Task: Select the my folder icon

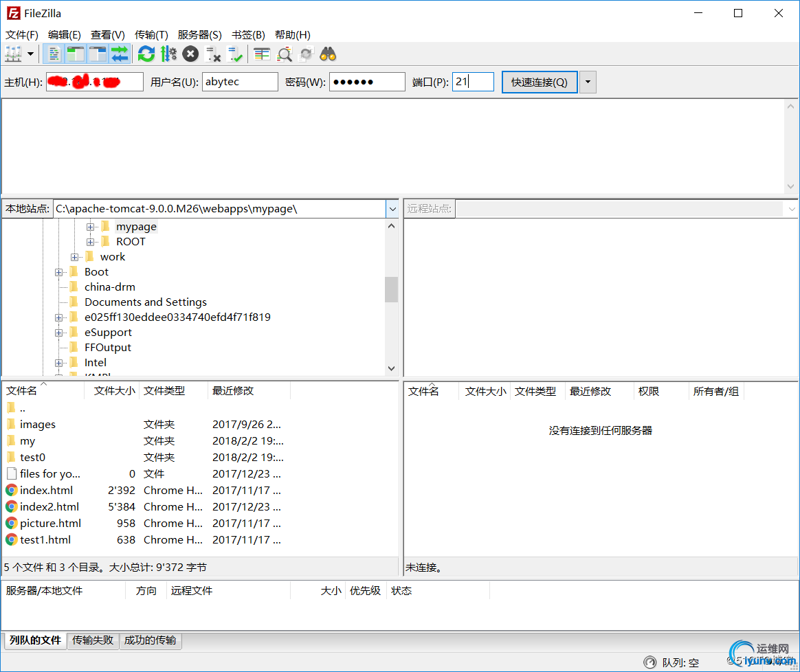Action: point(11,440)
